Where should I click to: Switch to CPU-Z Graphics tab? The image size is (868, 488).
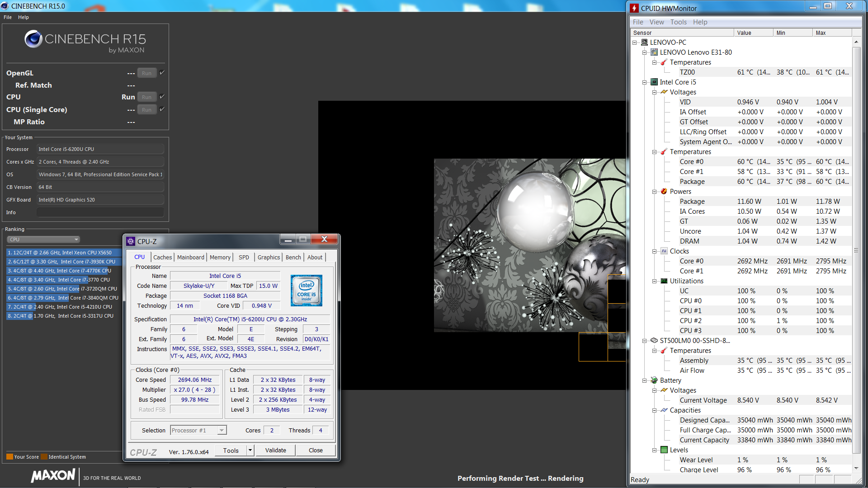pos(269,257)
